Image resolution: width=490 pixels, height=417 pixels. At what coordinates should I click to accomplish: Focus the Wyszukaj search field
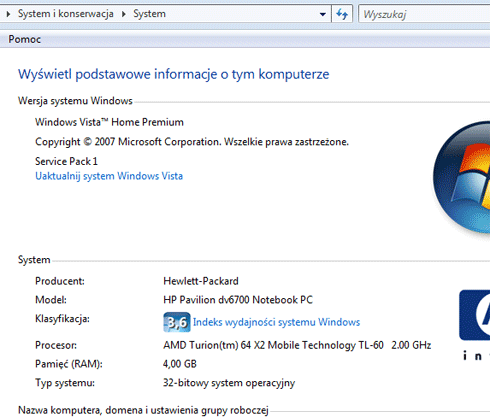[x=424, y=14]
